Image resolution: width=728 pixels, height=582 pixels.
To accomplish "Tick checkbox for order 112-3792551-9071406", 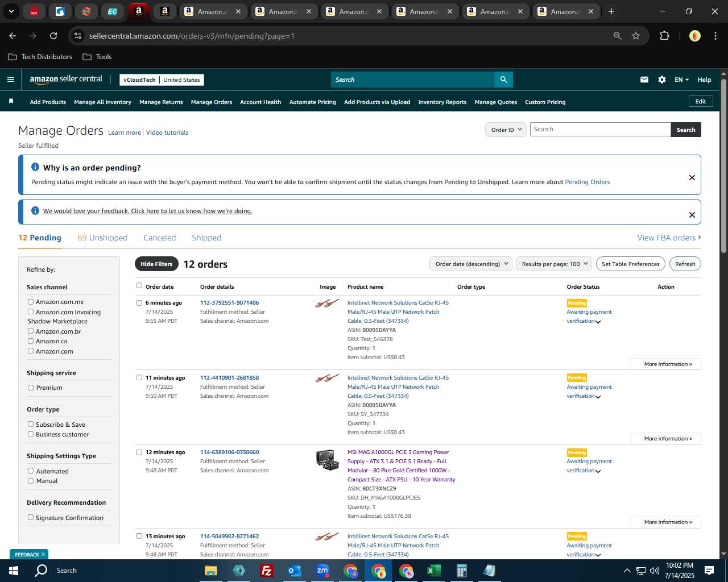I will tap(139, 303).
